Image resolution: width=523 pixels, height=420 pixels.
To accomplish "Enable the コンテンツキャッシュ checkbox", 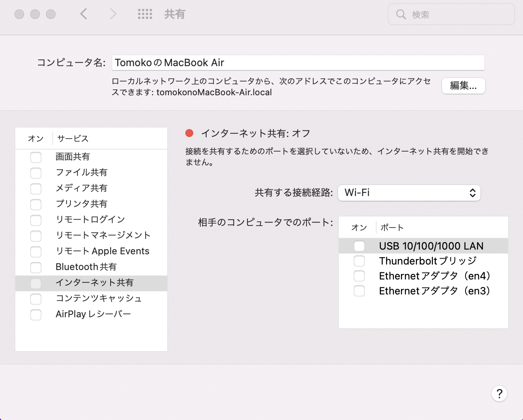I will pyautogui.click(x=36, y=299).
